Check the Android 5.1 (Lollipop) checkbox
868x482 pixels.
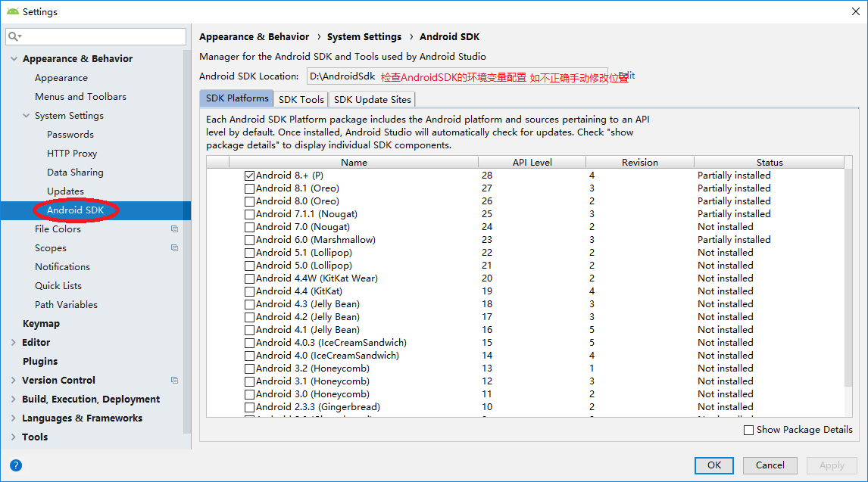click(x=250, y=253)
